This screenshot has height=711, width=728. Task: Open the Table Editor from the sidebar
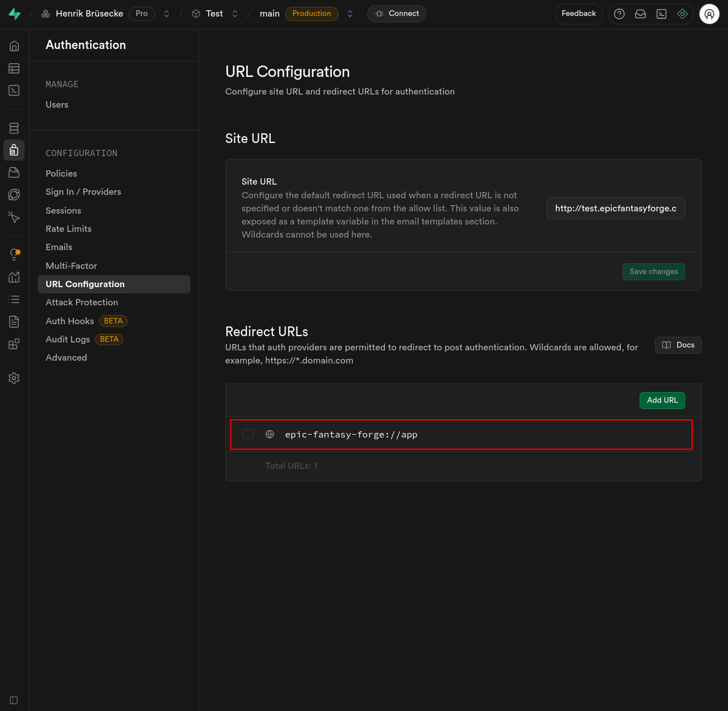tap(14, 68)
